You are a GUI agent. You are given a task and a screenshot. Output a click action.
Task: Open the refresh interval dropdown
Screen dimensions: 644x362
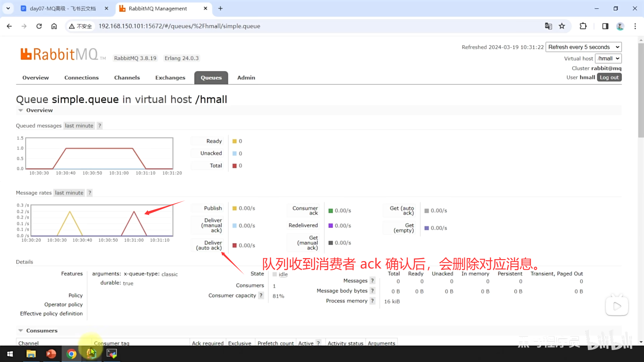(x=583, y=47)
